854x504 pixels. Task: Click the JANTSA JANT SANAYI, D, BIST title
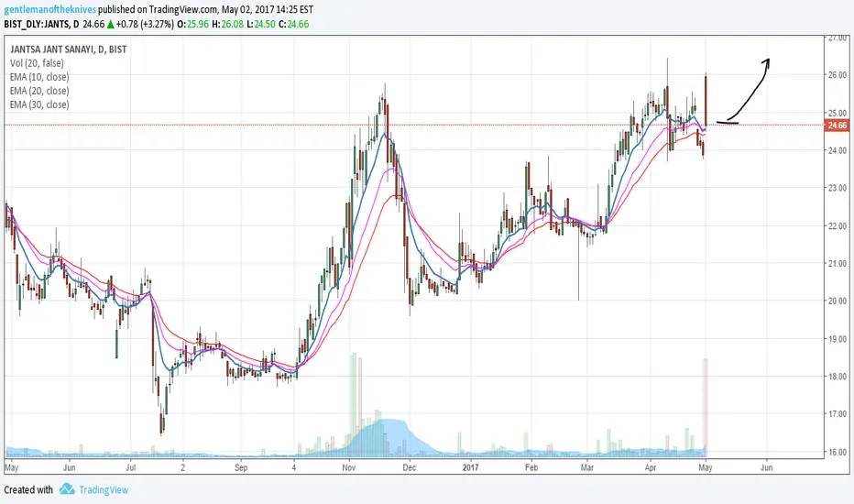tap(68, 49)
